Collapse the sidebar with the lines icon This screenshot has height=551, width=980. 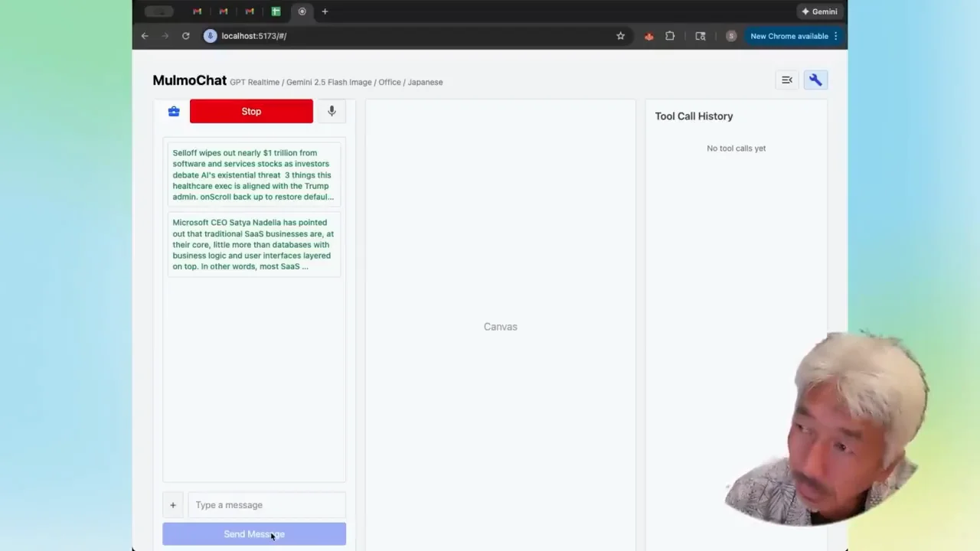[x=787, y=80]
